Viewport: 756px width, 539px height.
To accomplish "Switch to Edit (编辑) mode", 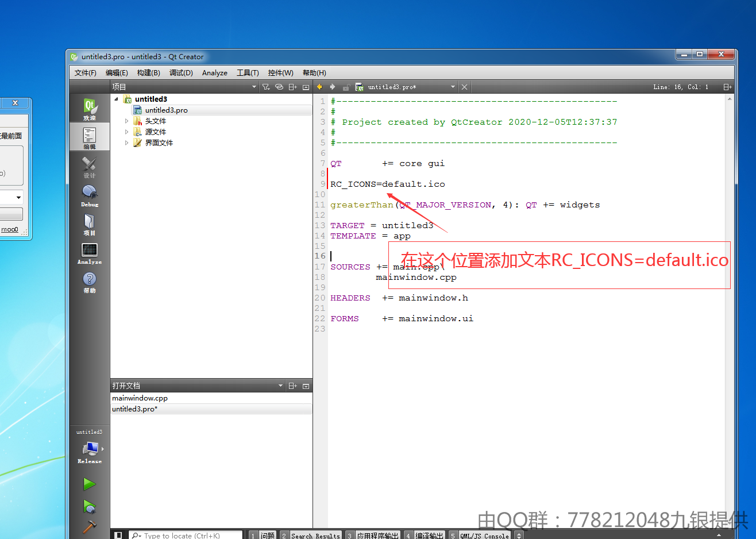I will pyautogui.click(x=90, y=137).
